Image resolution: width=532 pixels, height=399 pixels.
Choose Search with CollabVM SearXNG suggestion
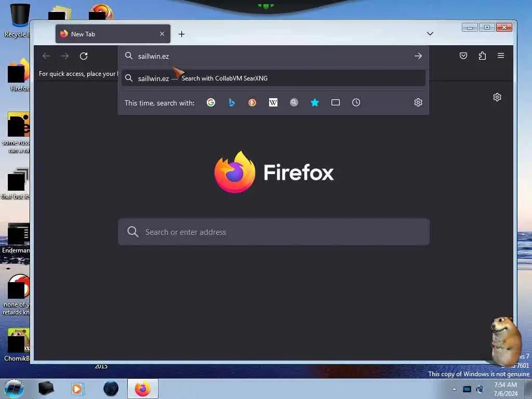pyautogui.click(x=273, y=78)
